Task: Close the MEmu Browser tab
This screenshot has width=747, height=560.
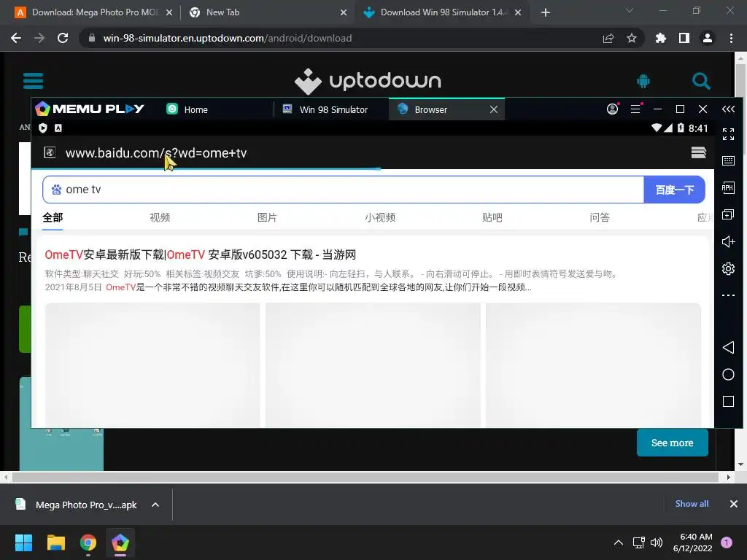Action: [x=494, y=109]
